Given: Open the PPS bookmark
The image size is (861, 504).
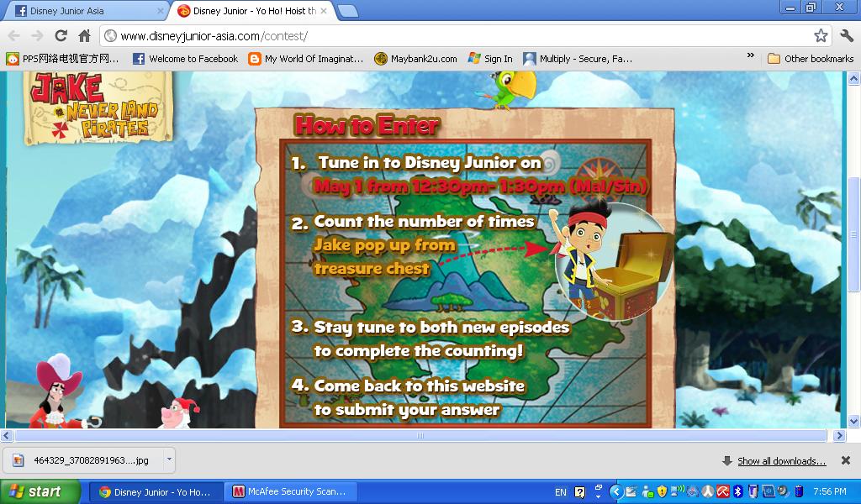Looking at the screenshot, I should point(62,59).
